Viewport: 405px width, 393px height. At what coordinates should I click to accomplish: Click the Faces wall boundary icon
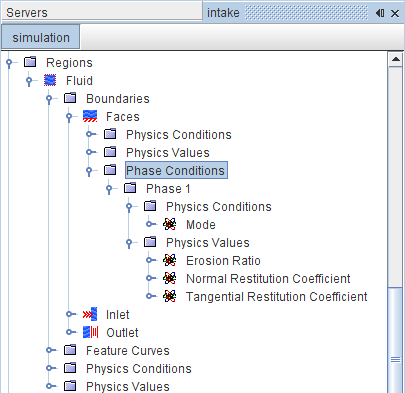(x=90, y=116)
